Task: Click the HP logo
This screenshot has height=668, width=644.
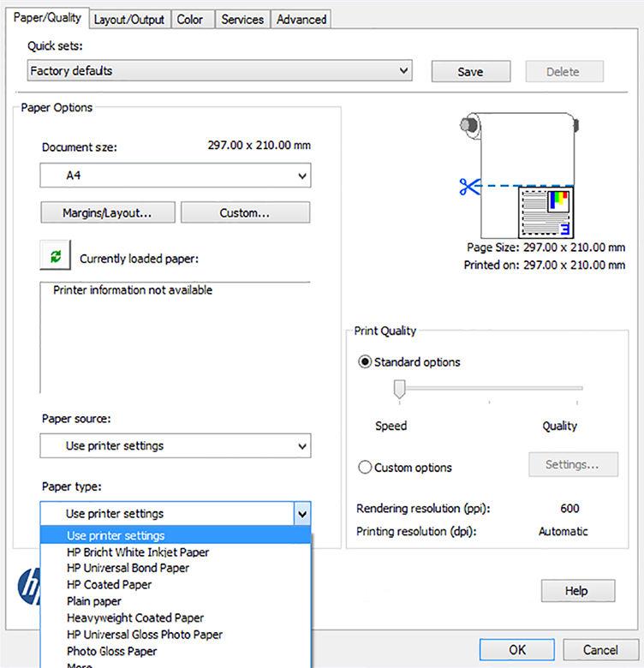Action: 29,587
